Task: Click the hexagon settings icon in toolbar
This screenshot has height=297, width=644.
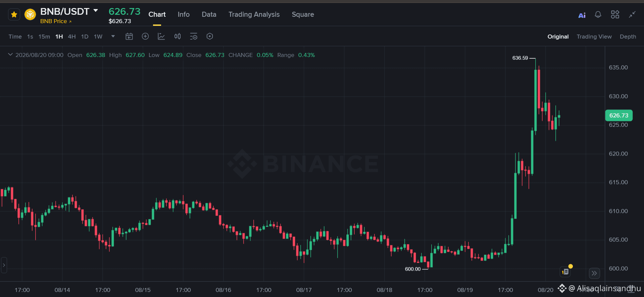Action: (x=210, y=36)
